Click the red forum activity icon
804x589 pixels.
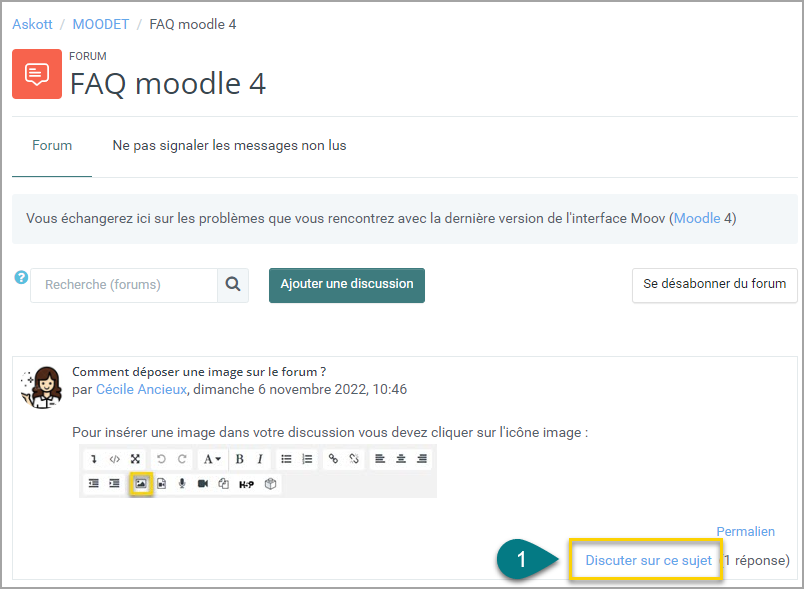point(37,74)
